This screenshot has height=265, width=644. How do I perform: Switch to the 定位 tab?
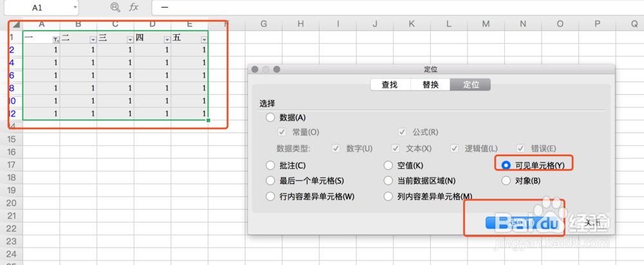coord(471,84)
